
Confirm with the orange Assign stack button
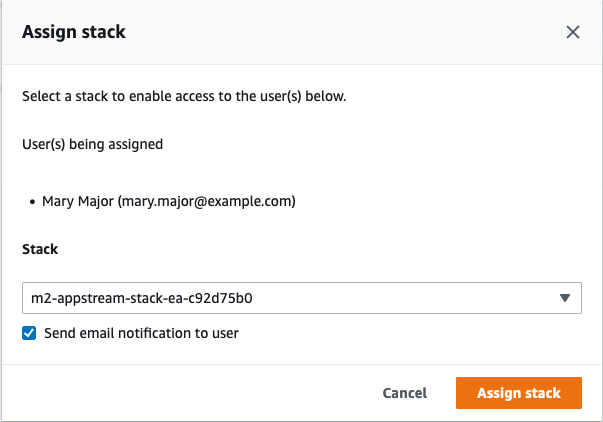pos(518,393)
